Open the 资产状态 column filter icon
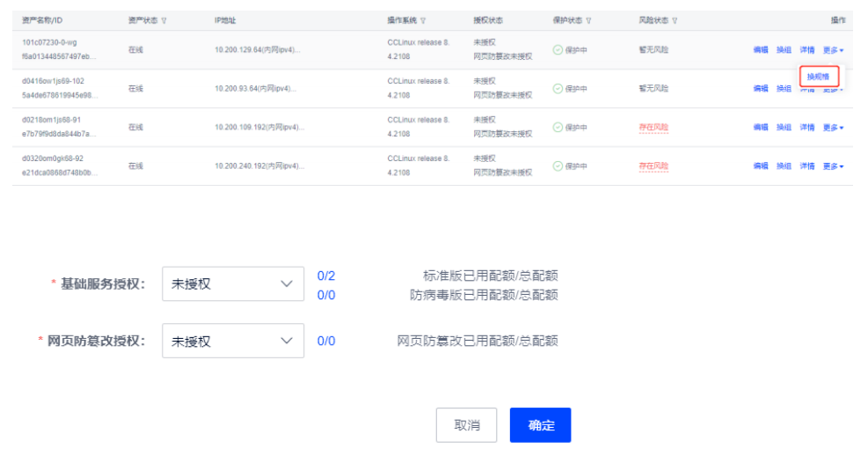 tap(164, 21)
